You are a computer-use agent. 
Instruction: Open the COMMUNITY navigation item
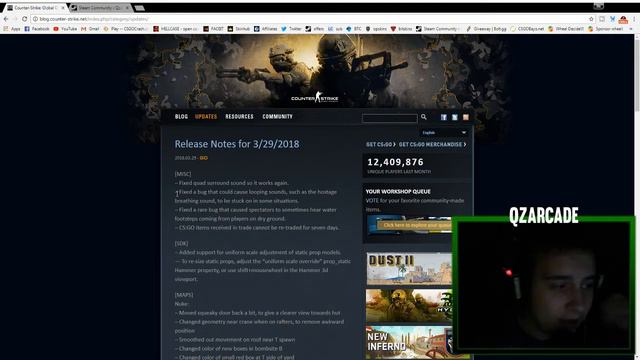278,117
